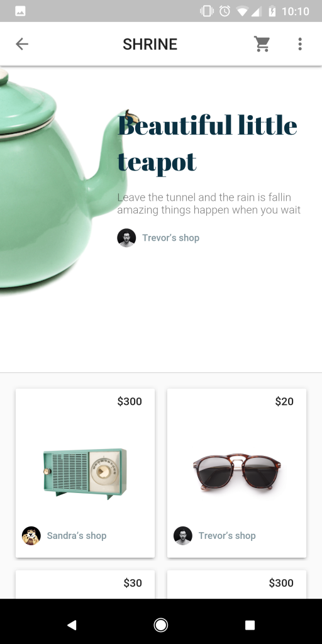The height and width of the screenshot is (644, 322).
Task: Select the tortoise sunglasses image
Action: click(237, 472)
